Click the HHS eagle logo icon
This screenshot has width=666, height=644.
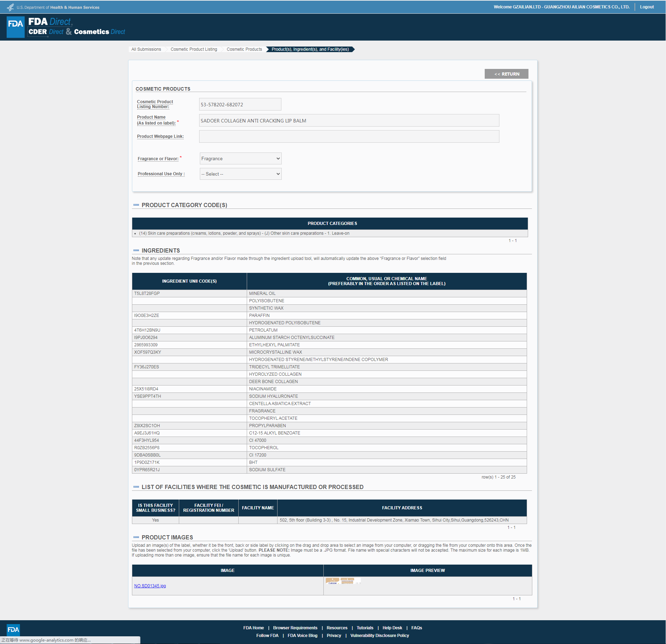pyautogui.click(x=10, y=7)
